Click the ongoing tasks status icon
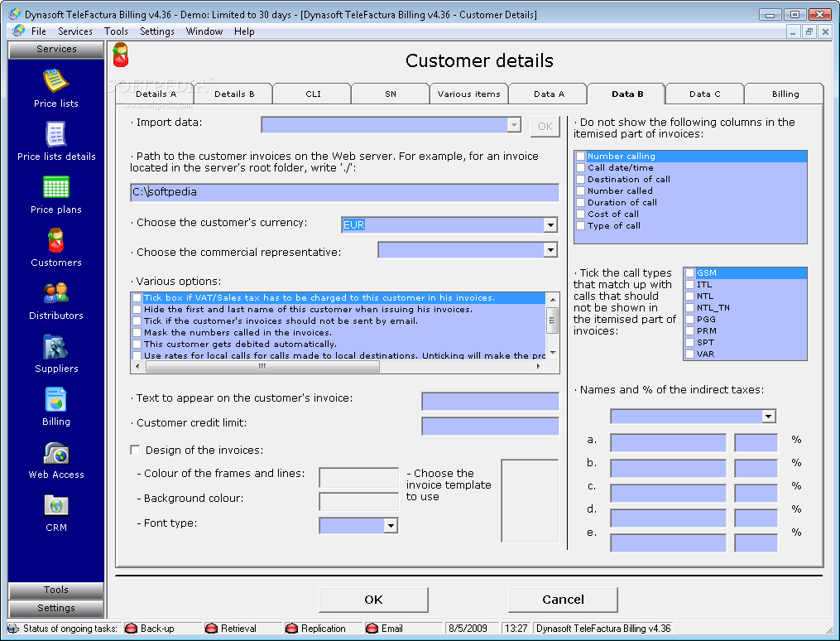 point(14,628)
